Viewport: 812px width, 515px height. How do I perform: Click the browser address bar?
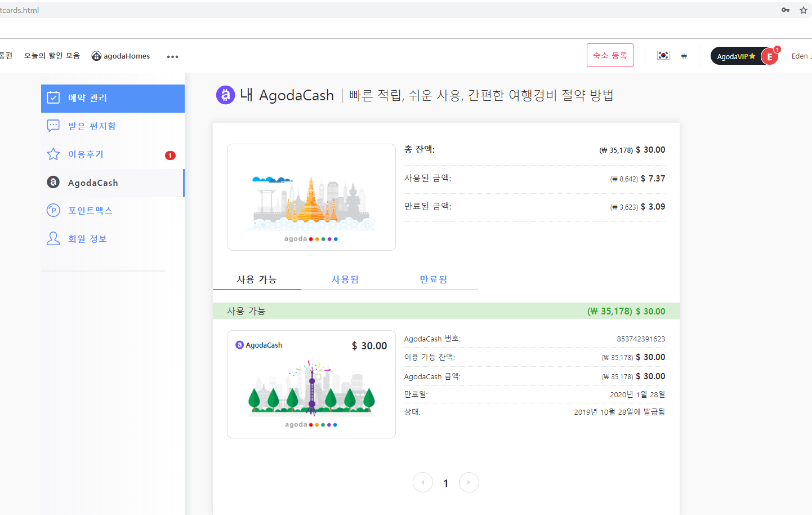[389, 10]
